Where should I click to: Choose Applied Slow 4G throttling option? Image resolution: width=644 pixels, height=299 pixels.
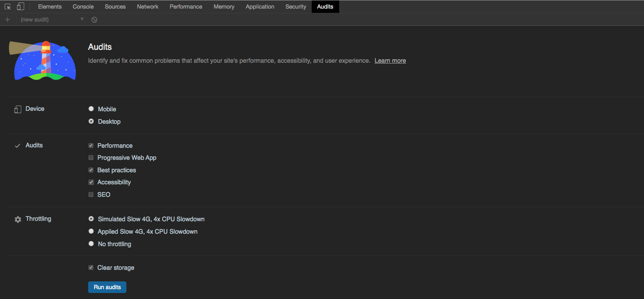point(91,231)
